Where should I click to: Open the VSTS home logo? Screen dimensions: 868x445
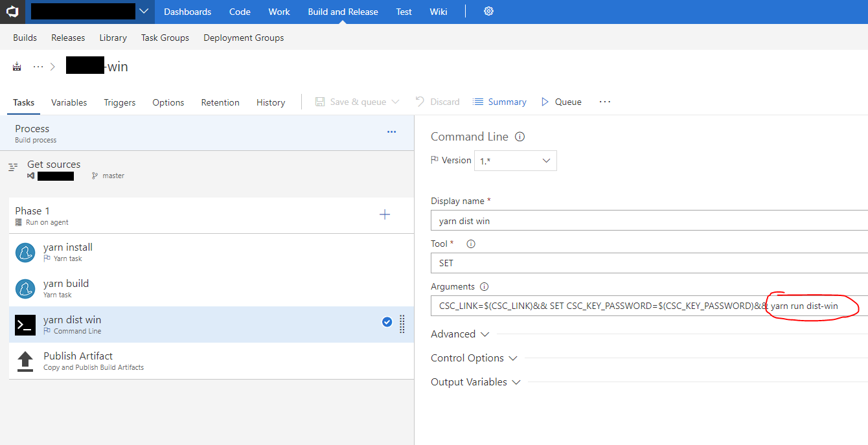[12, 12]
